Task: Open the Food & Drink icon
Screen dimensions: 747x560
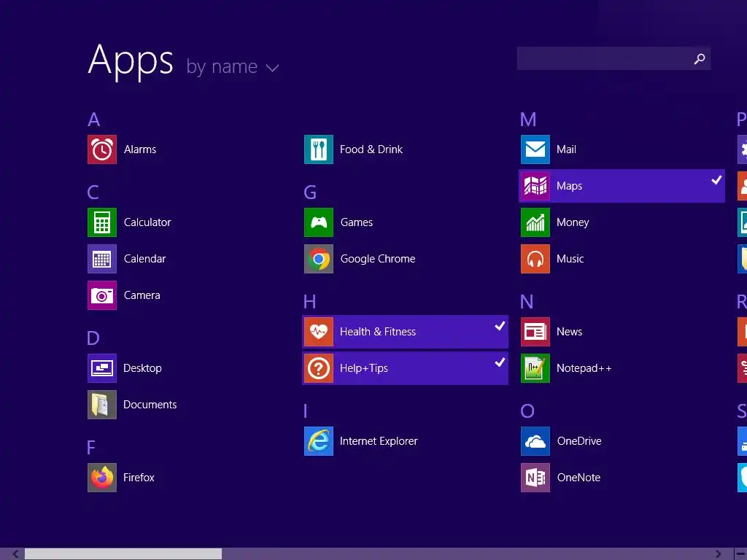Action: click(x=319, y=149)
